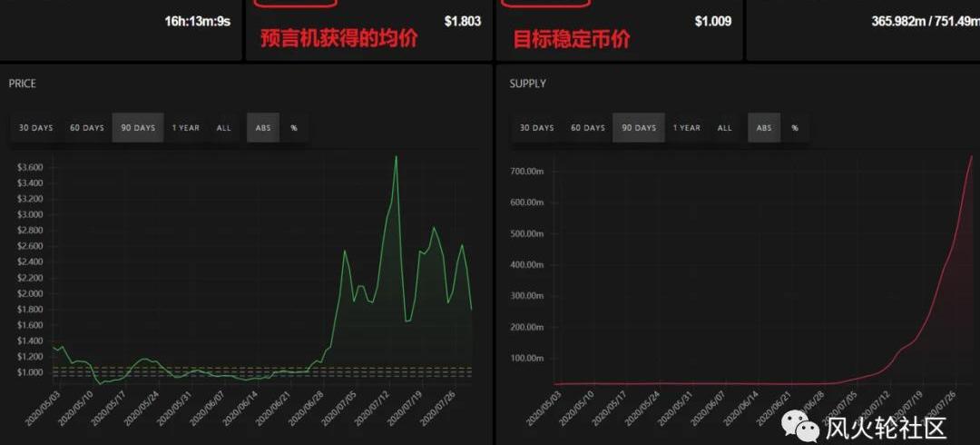Display ALL history in the SUPPLY chart

(x=724, y=128)
